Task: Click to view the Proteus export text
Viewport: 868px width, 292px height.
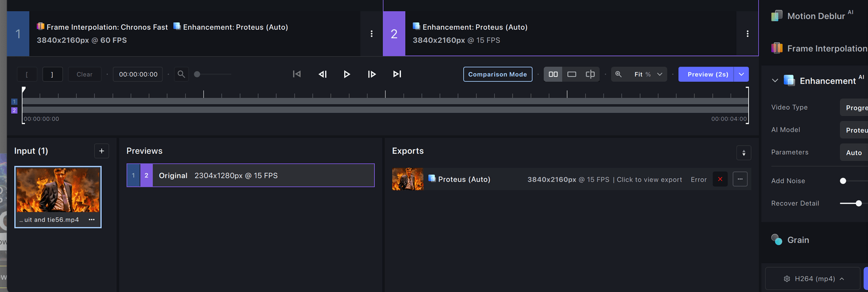Action: coord(649,180)
